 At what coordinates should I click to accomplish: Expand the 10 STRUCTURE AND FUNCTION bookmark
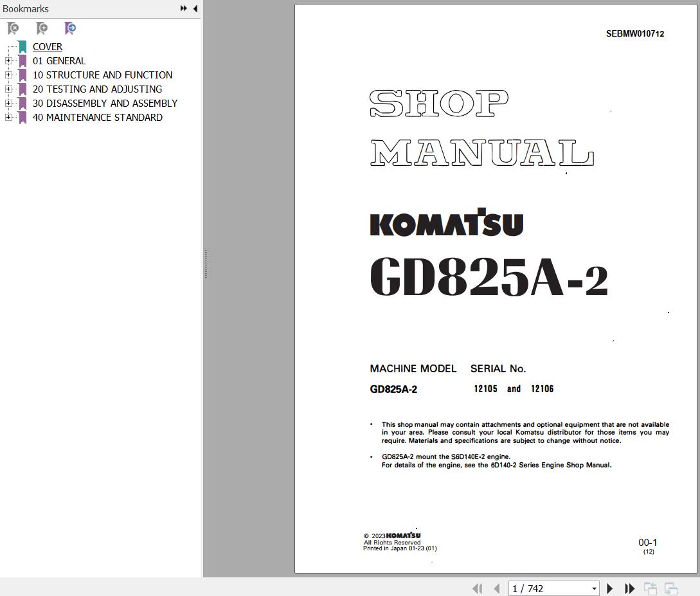[8, 75]
